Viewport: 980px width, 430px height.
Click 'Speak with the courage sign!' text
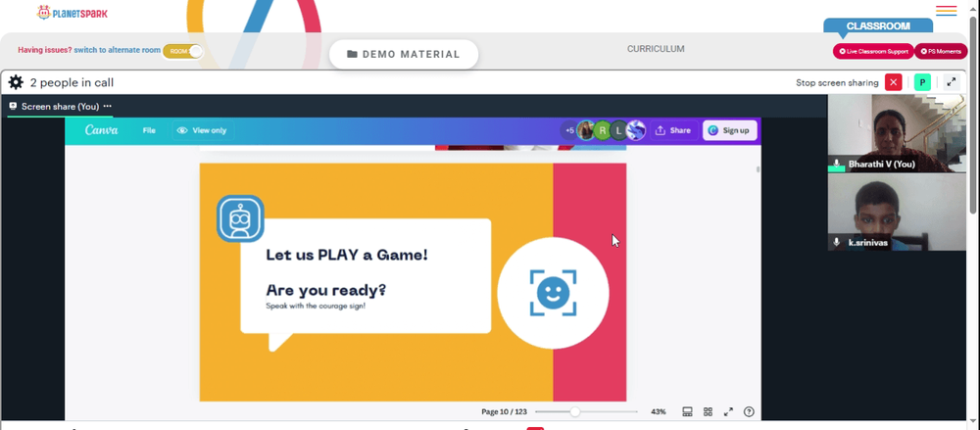[316, 307]
